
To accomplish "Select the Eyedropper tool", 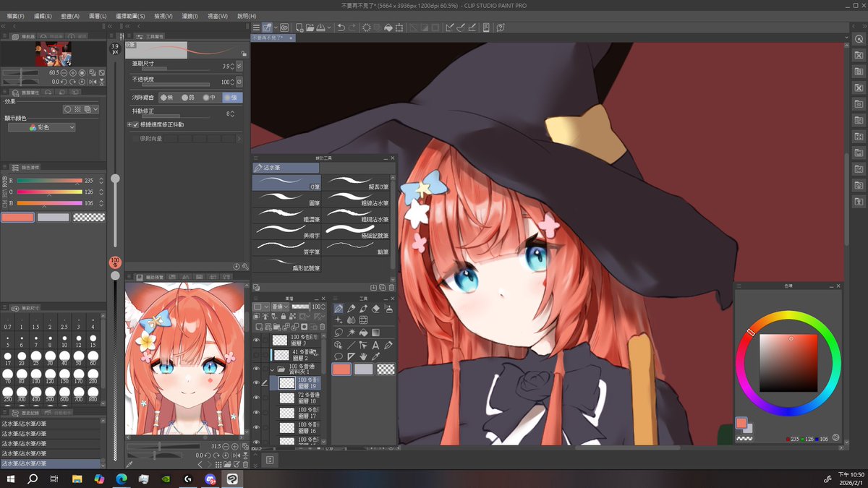I will [375, 356].
